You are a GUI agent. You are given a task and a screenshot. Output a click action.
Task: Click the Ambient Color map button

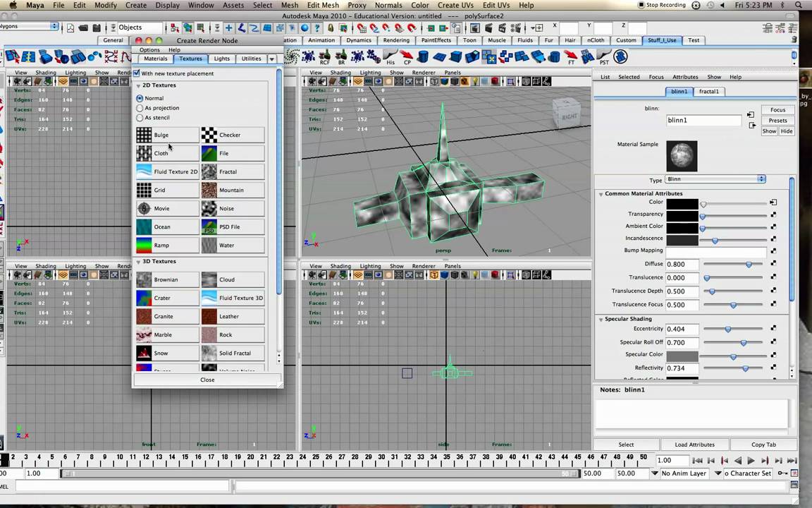(x=773, y=226)
